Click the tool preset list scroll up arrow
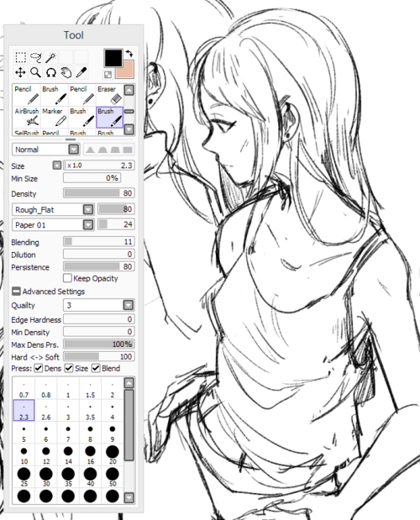The height and width of the screenshot is (520, 420). click(x=129, y=90)
